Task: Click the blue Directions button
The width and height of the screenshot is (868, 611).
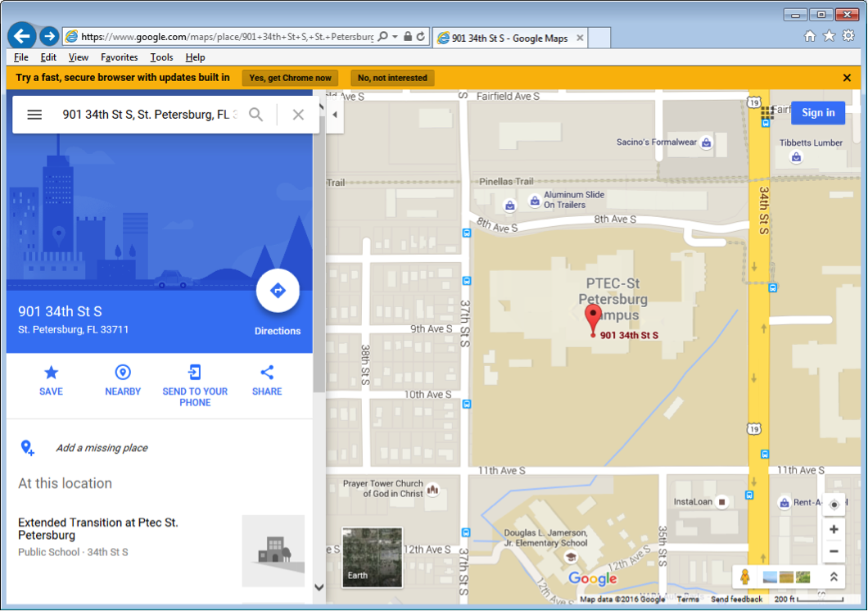Action: 278,292
